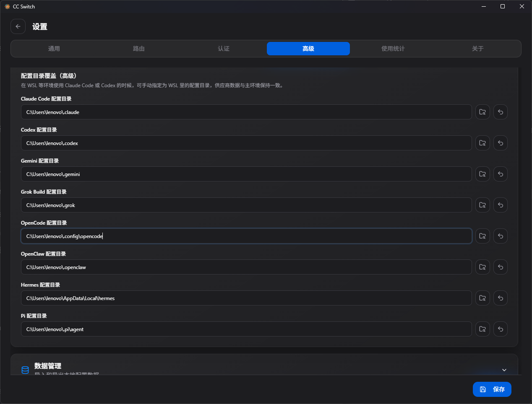This screenshot has width=532, height=404.
Task: Browse folder for Pi config directory
Action: [482, 329]
